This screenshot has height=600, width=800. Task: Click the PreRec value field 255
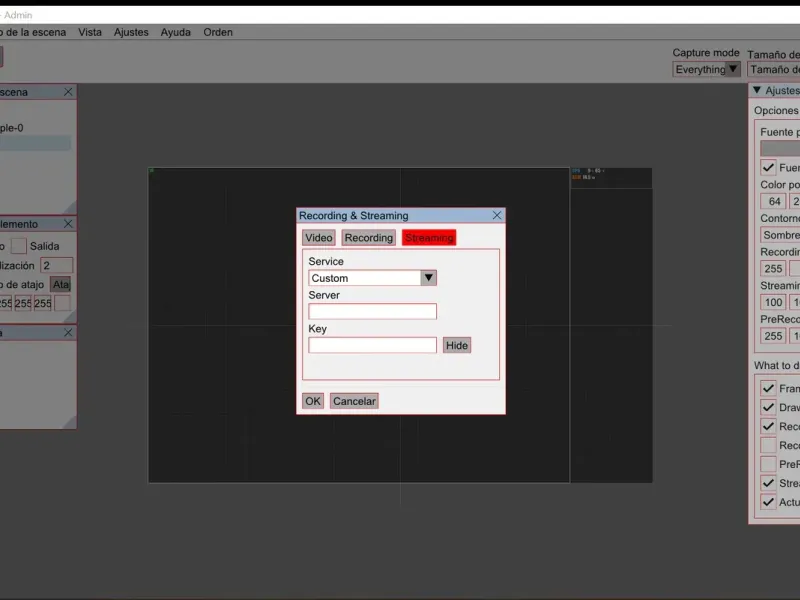773,336
